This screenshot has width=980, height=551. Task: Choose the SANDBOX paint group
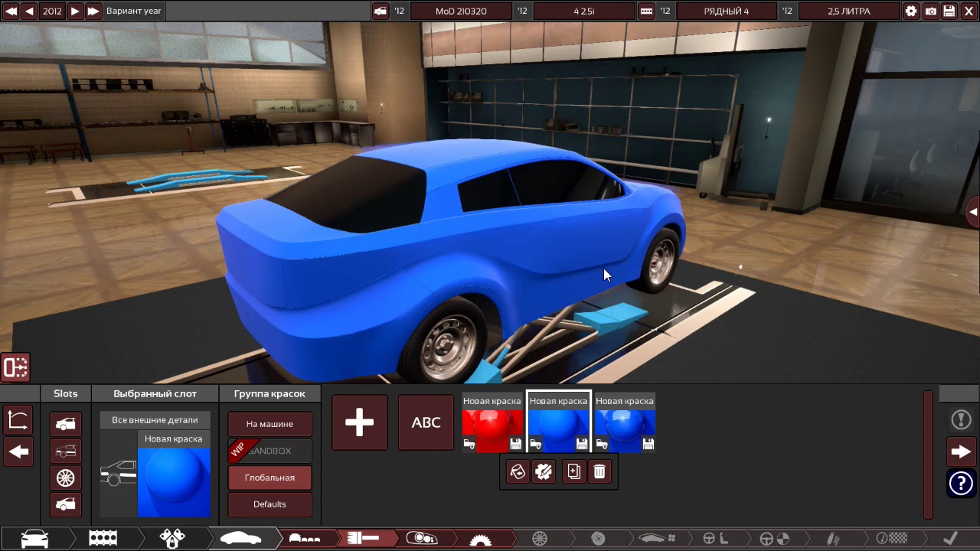(269, 451)
